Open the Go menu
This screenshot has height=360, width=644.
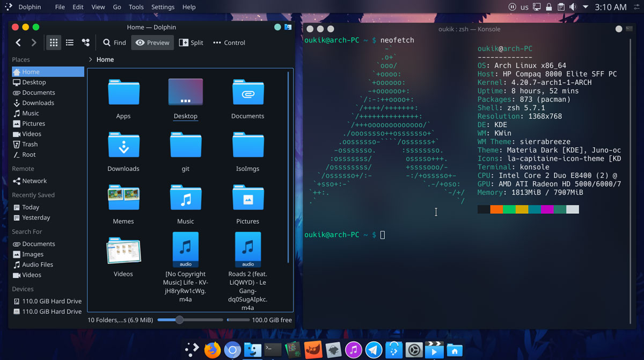pos(117,7)
